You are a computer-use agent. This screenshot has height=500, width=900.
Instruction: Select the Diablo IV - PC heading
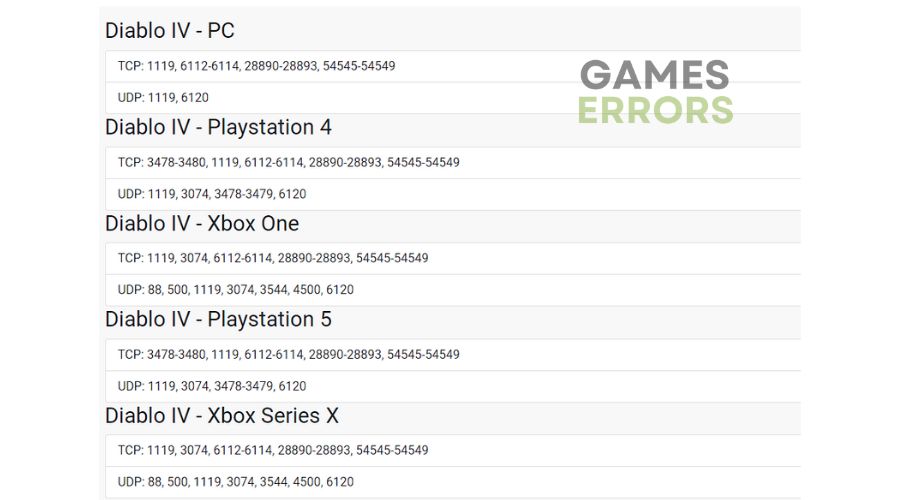pyautogui.click(x=170, y=30)
